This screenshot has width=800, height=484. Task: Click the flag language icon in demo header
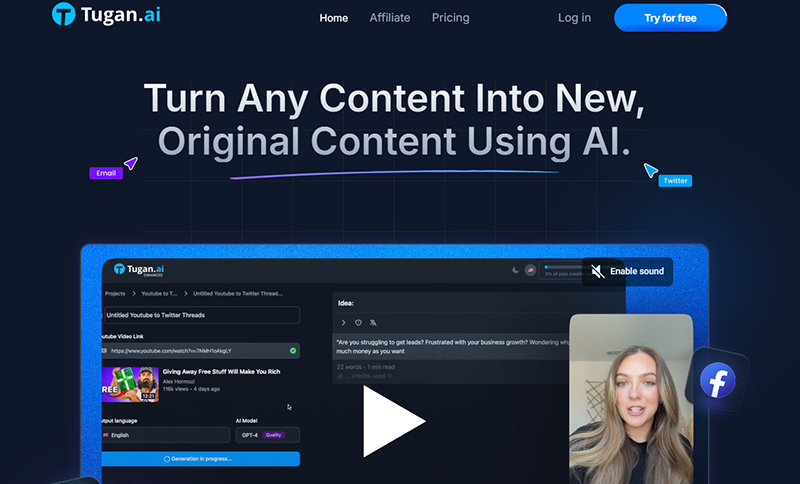(530, 270)
